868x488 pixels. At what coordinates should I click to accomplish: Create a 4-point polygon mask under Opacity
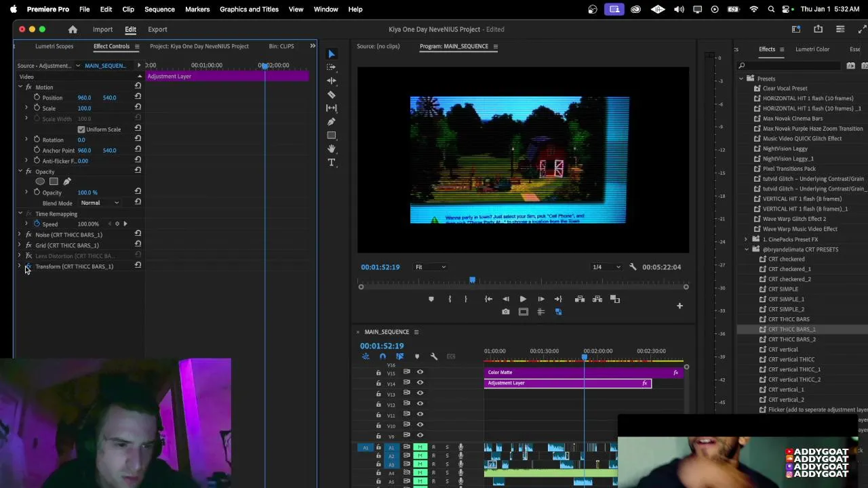click(54, 182)
